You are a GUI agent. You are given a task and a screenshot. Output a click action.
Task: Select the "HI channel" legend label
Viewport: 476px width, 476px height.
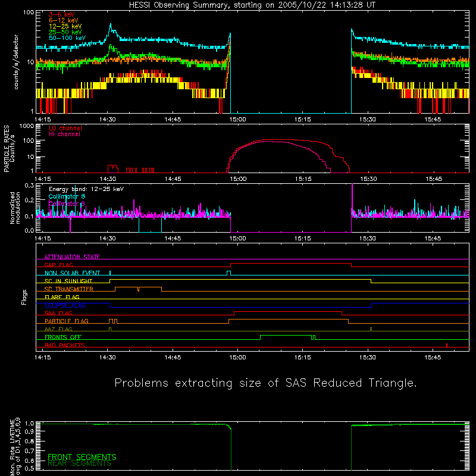click(64, 134)
